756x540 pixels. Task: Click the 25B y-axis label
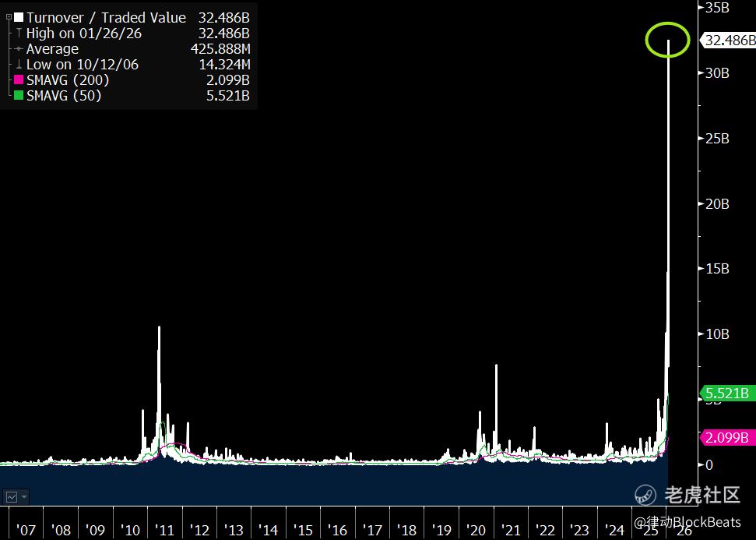(717, 139)
